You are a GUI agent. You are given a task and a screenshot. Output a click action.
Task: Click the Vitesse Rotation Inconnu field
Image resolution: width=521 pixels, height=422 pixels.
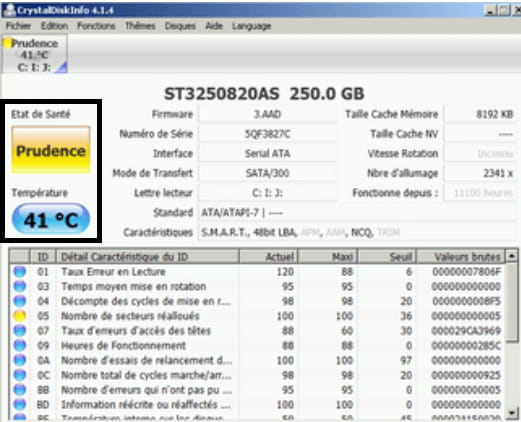click(x=480, y=153)
